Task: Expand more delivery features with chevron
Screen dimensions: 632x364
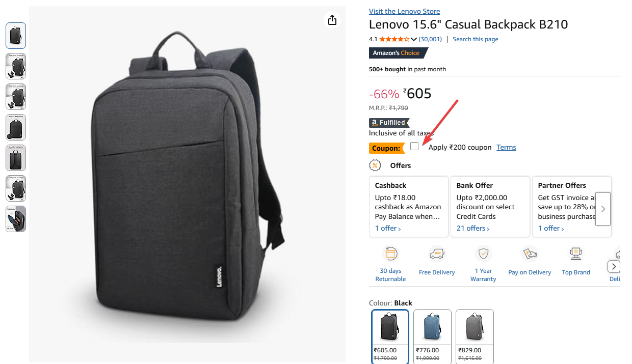Action: click(x=614, y=267)
